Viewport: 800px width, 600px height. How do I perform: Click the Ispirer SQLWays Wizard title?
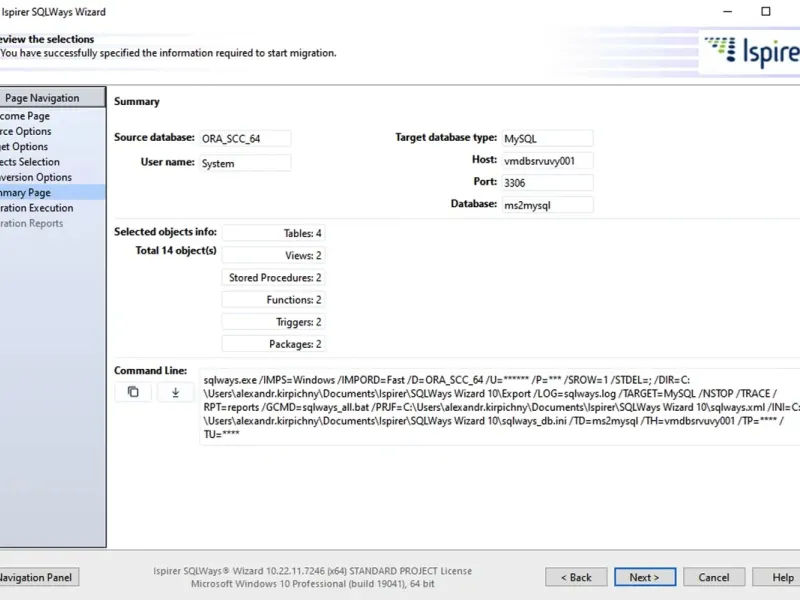(53, 12)
